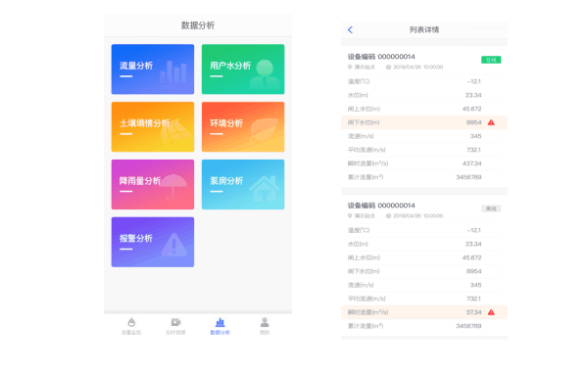Select the 流速(m/s) row in the online card
The height and width of the screenshot is (370, 588).
click(424, 136)
